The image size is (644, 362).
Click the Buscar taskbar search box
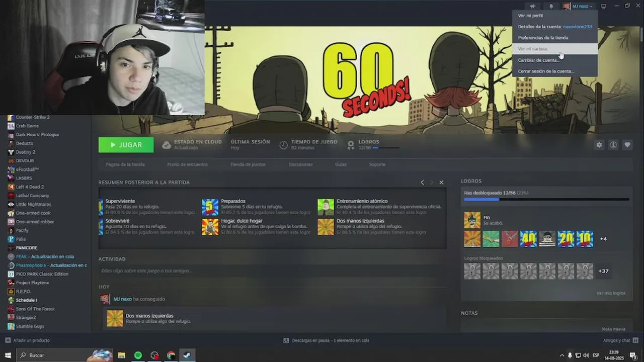(x=64, y=355)
